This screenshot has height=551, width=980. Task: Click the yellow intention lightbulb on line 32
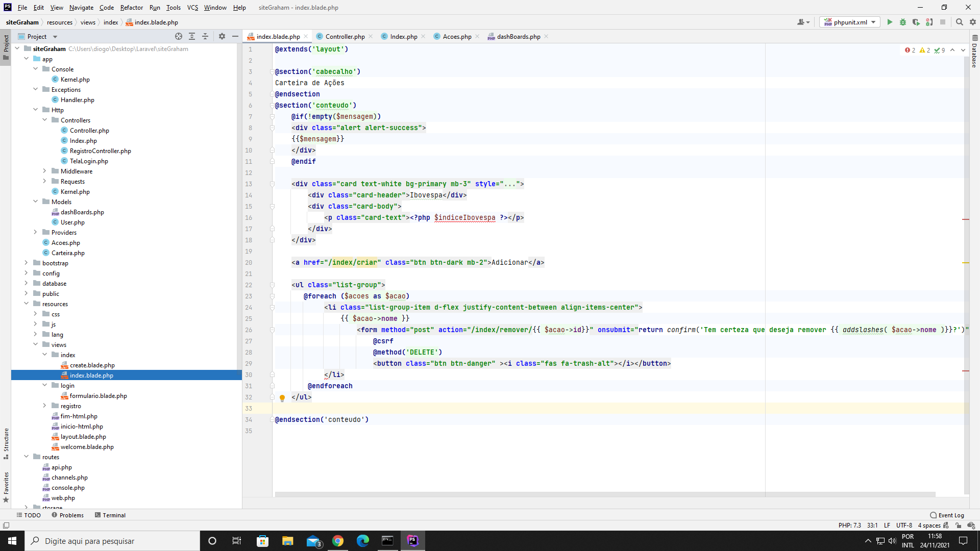tap(282, 398)
